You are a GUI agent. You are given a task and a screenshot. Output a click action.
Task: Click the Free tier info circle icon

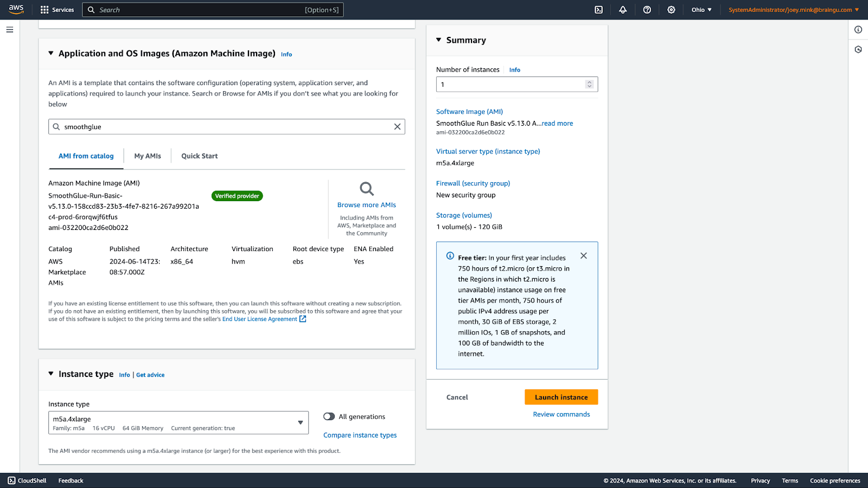tap(450, 256)
